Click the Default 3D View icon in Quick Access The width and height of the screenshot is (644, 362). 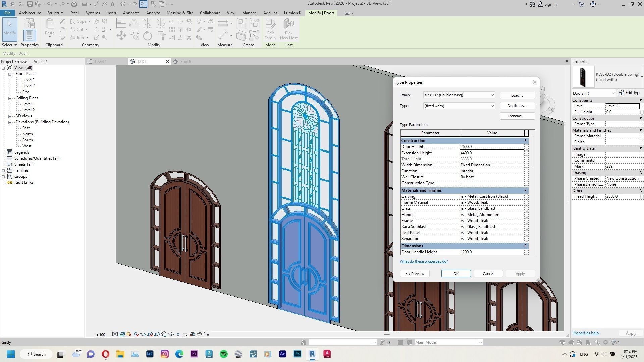[x=123, y=4]
